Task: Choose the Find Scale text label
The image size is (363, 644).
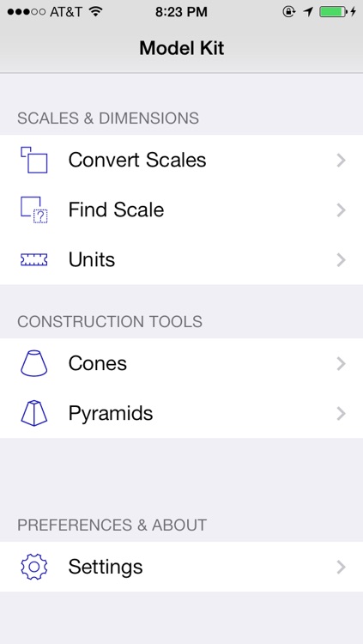Action: pyautogui.click(x=116, y=210)
